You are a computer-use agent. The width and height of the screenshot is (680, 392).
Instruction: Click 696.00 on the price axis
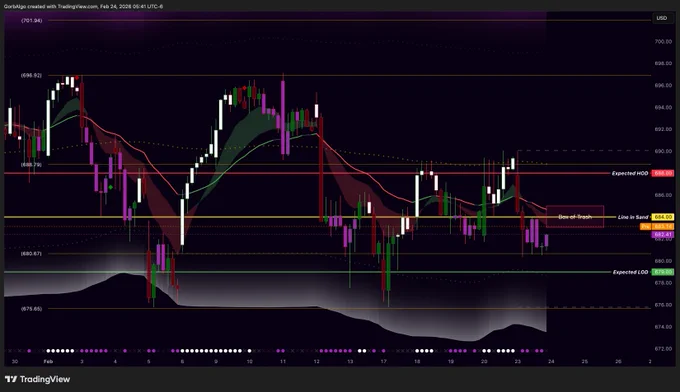click(x=663, y=85)
